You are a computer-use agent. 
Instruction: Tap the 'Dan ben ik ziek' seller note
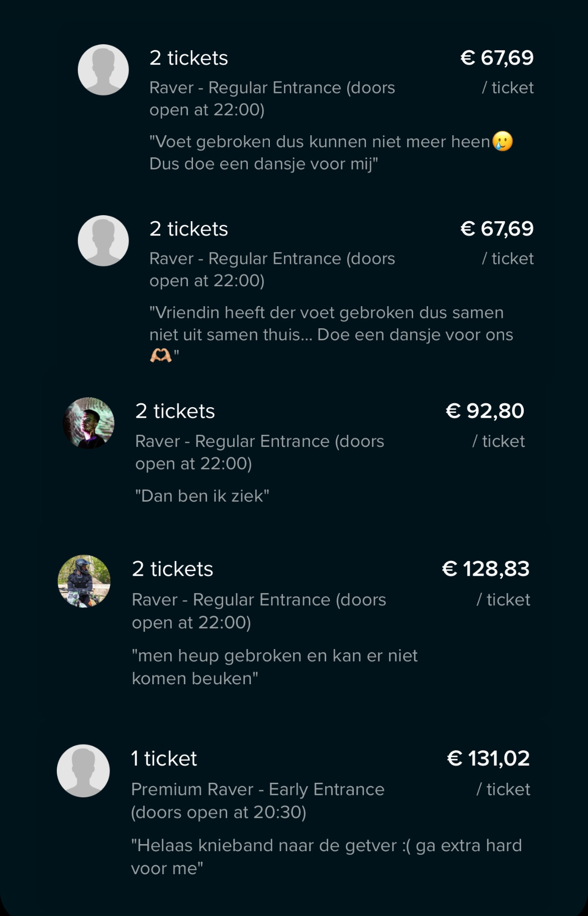[202, 496]
